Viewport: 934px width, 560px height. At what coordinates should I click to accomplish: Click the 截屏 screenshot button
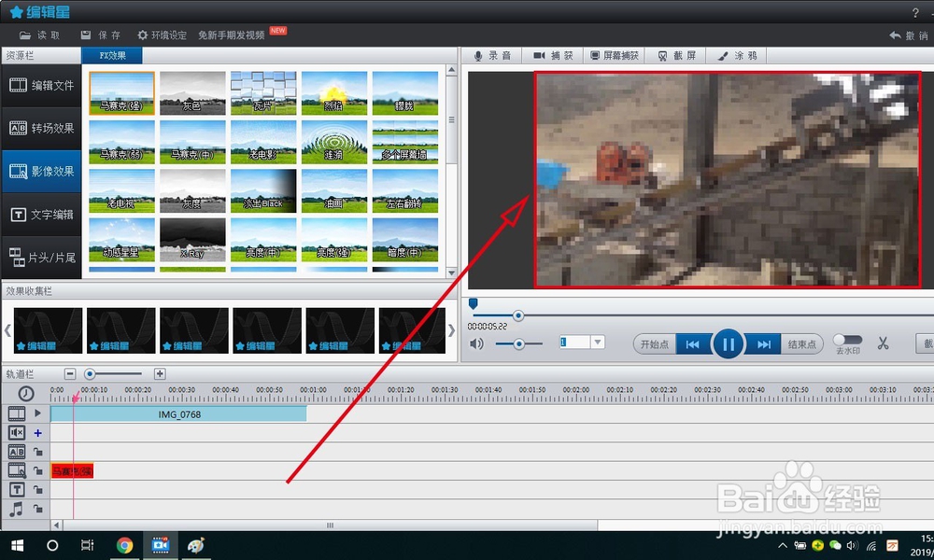(x=675, y=55)
